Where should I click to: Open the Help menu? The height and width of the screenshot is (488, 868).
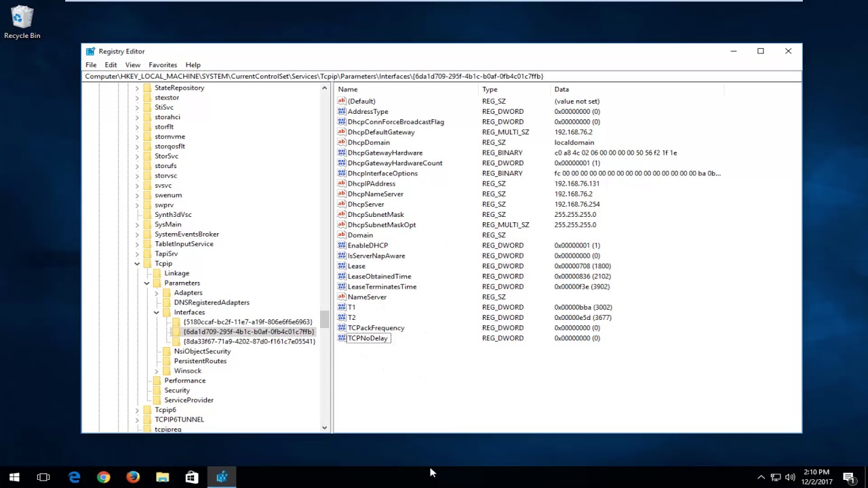193,65
